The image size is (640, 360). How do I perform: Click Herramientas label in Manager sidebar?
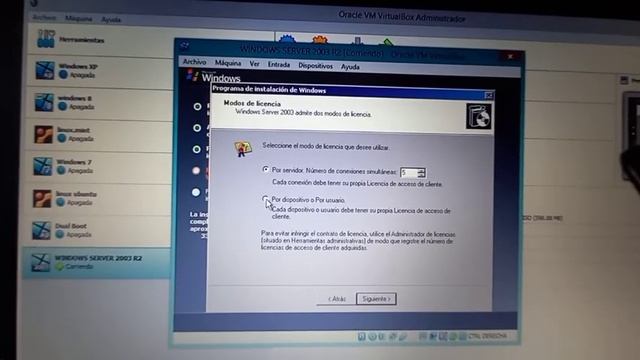click(x=82, y=40)
